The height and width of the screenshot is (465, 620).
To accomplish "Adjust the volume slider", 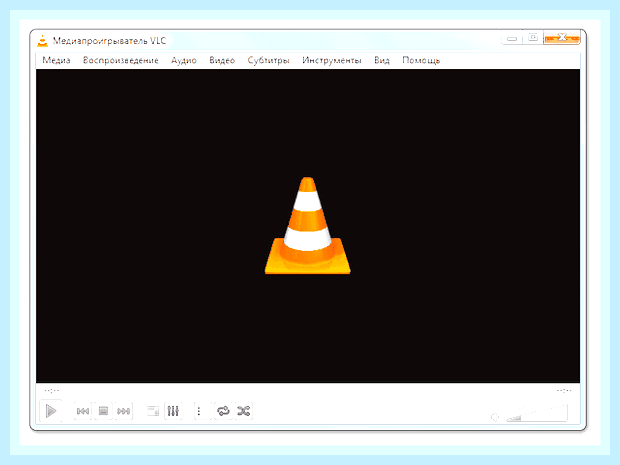I will [x=537, y=414].
